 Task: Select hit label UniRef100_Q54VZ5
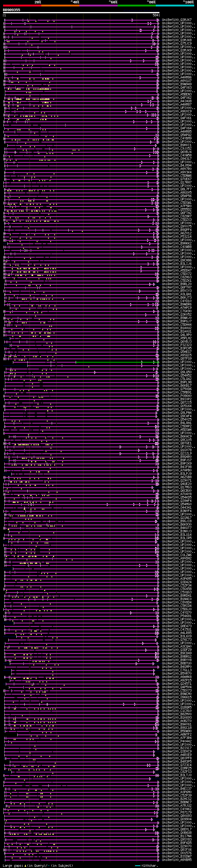tap(177, 419)
